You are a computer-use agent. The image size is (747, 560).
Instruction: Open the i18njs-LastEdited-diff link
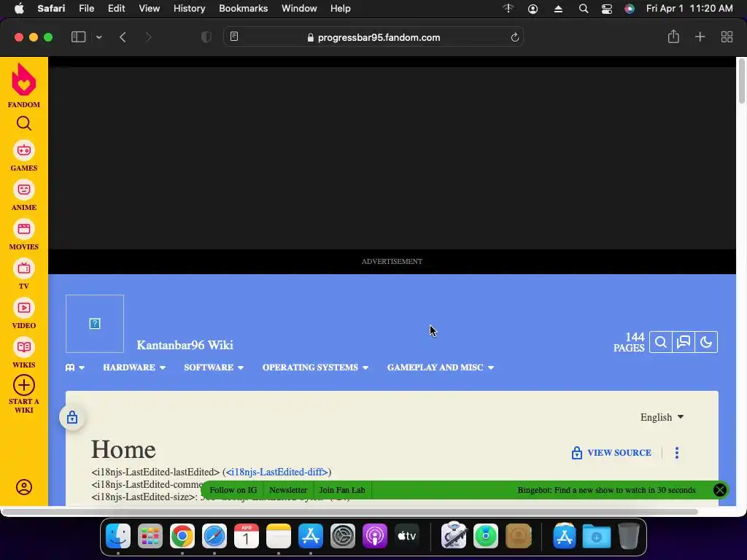276,472
